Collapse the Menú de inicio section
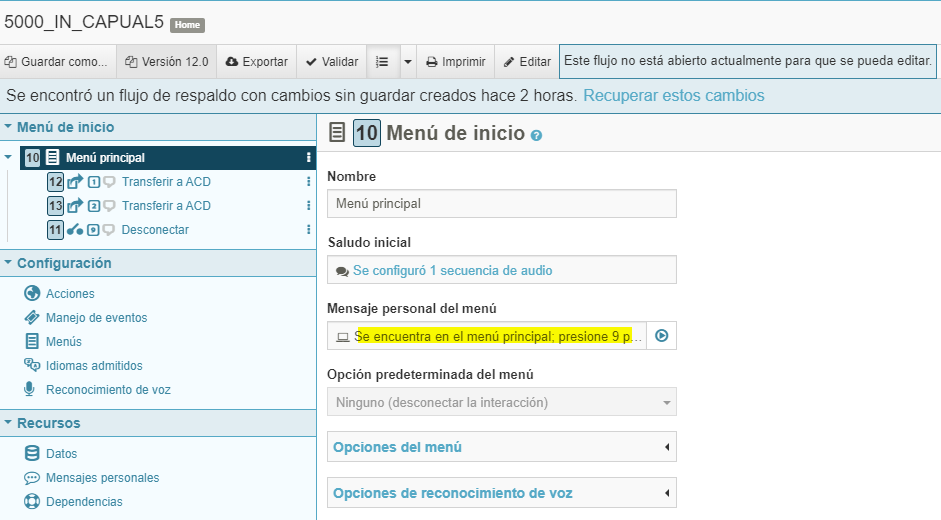The height and width of the screenshot is (520, 941). click(x=8, y=127)
